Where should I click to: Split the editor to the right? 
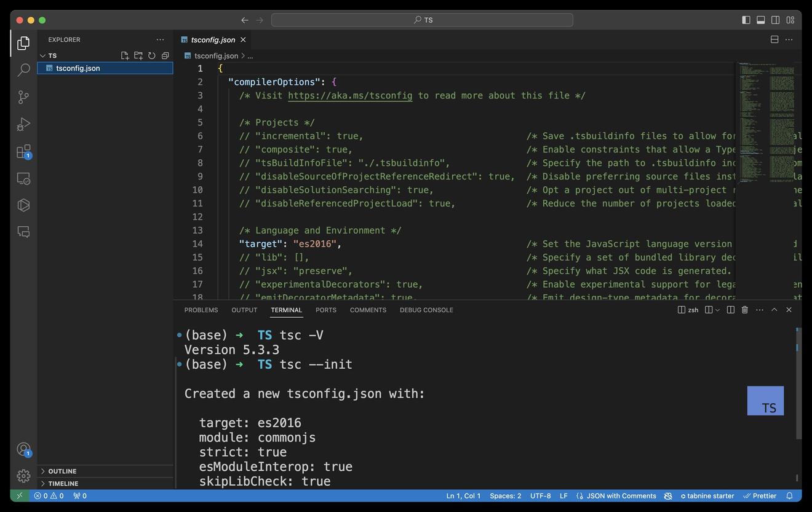point(774,39)
